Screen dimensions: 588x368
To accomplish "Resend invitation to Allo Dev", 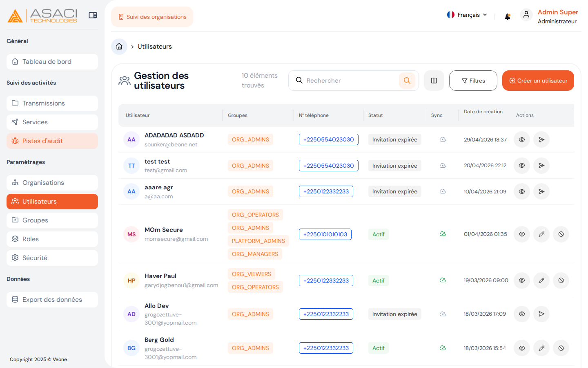I will [x=541, y=314].
